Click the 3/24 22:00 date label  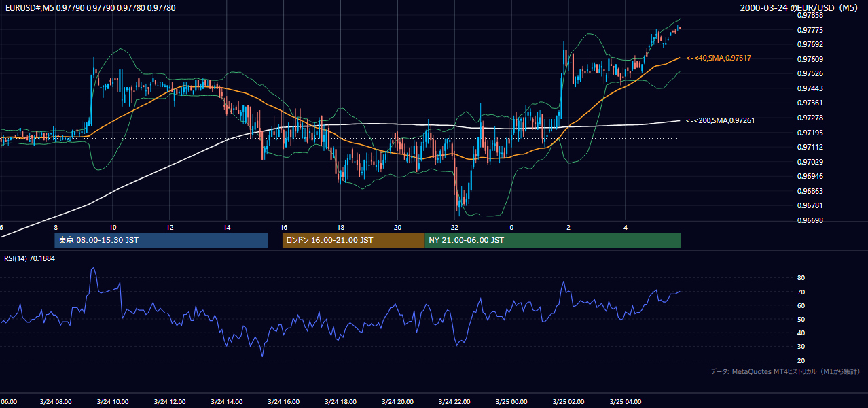455,402
